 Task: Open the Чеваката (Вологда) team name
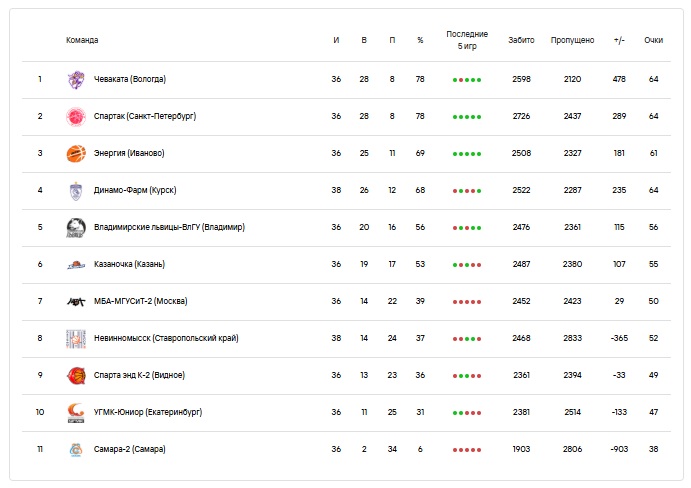130,79
